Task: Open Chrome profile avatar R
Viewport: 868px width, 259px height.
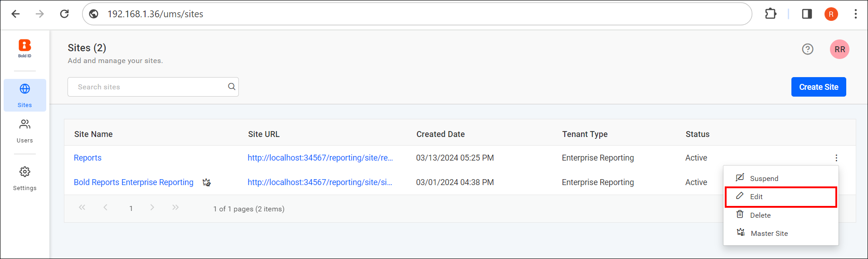Action: [831, 14]
